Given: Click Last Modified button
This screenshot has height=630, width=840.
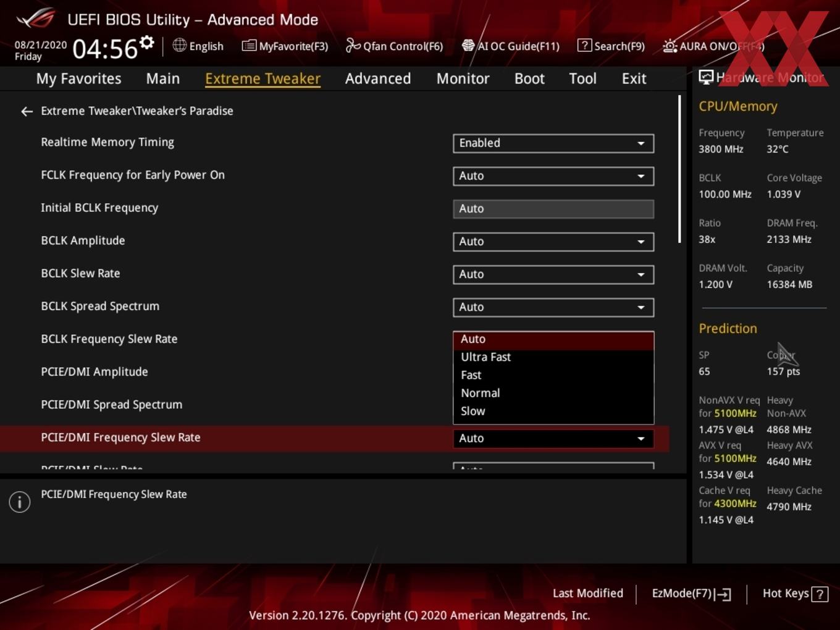Looking at the screenshot, I should pyautogui.click(x=588, y=594).
